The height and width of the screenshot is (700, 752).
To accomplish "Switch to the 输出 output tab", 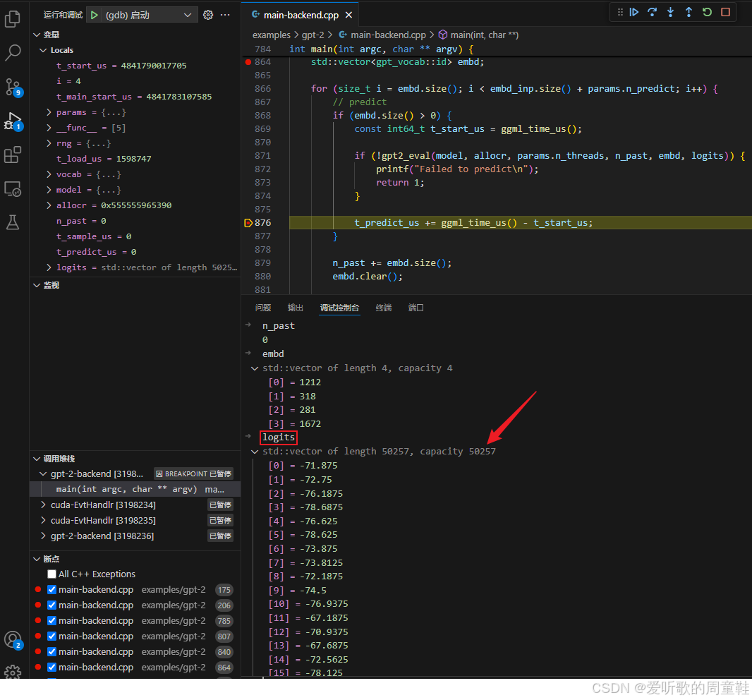I will (x=296, y=308).
